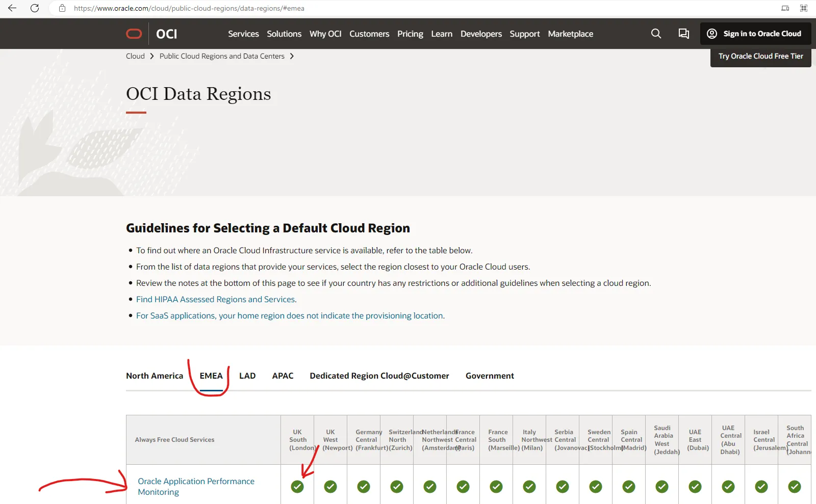Image resolution: width=816 pixels, height=504 pixels.
Task: Click the UK West (Newport) column header
Action: click(330, 440)
